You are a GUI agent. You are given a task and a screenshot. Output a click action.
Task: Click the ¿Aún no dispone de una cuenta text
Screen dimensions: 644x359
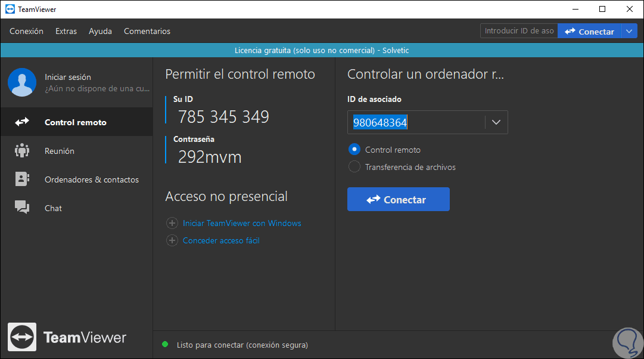(97, 88)
